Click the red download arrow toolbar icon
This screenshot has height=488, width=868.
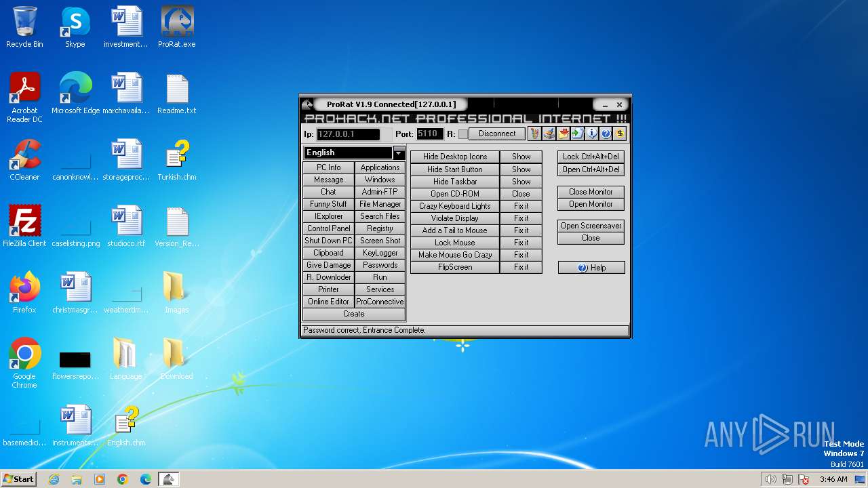(x=563, y=134)
